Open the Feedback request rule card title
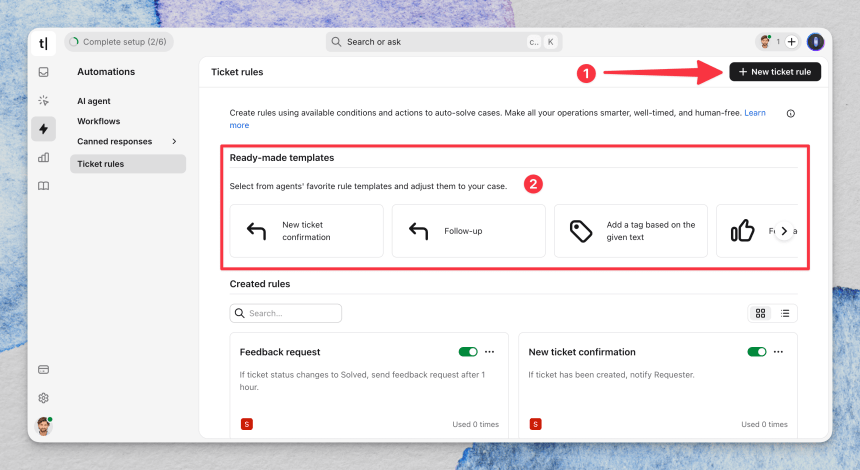The width and height of the screenshot is (860, 470). click(x=280, y=352)
